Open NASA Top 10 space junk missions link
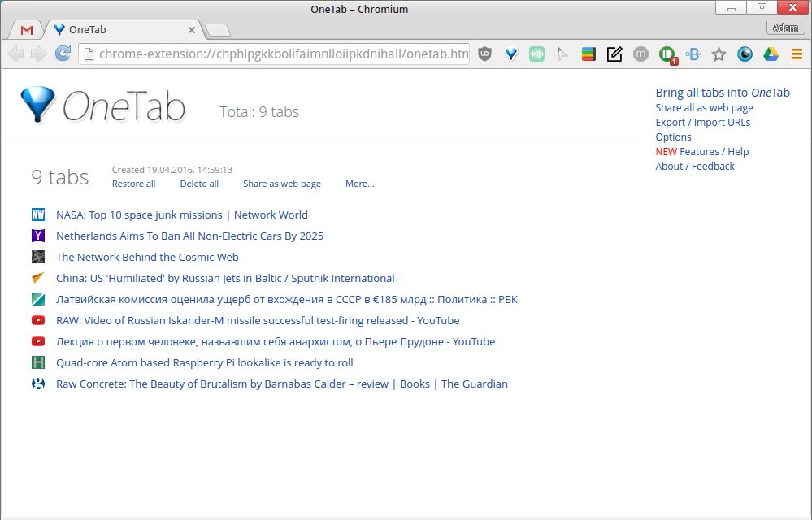Viewport: 812px width, 520px height. tap(182, 214)
